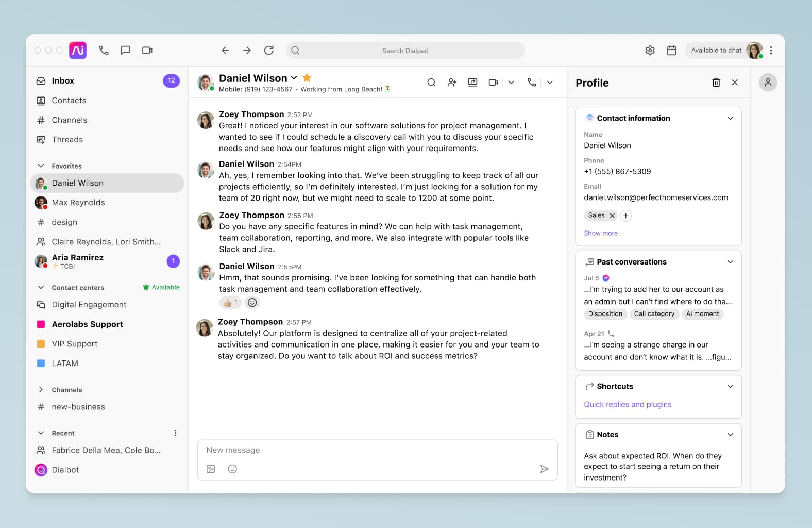This screenshot has height=528, width=812.
Task: Start screen share from chat header
Action: [472, 82]
